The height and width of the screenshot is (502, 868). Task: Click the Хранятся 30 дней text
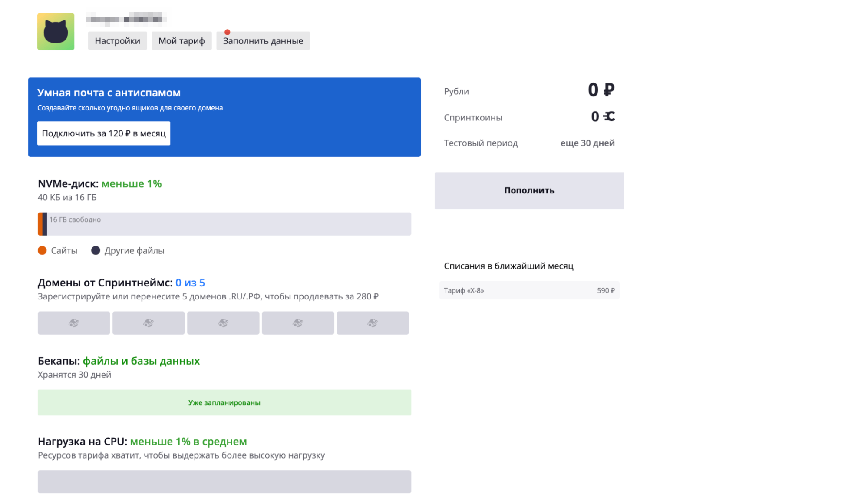pos(74,375)
